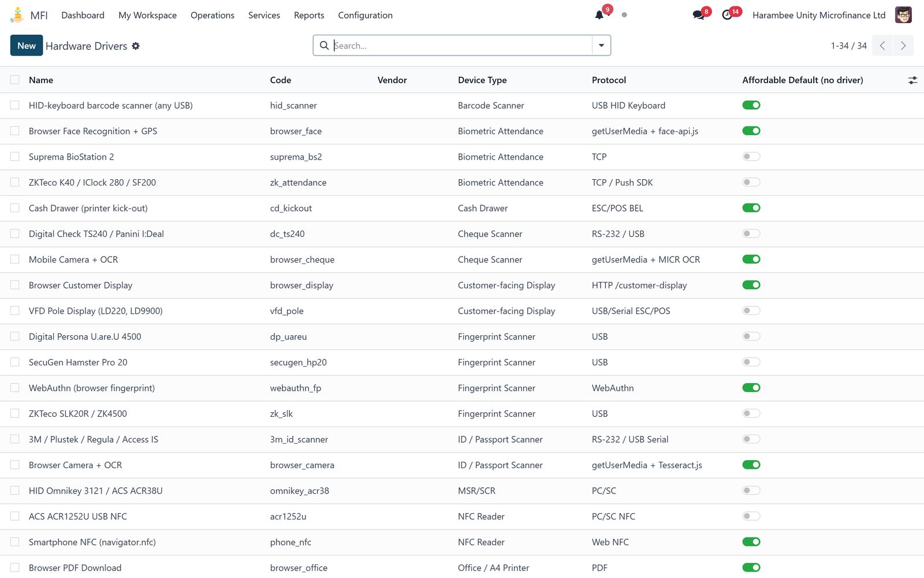Click the PC/SC NFC protocol cell
This screenshot has width=924, height=578.
tap(613, 517)
